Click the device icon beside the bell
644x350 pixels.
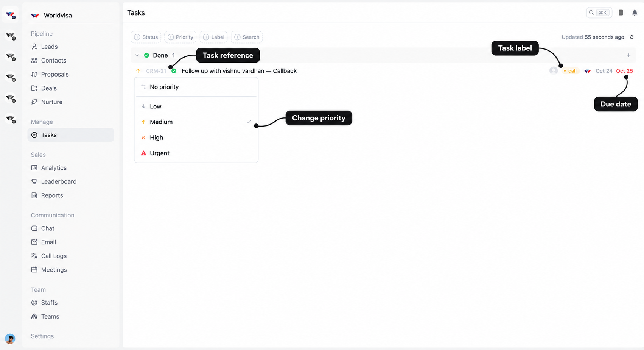(621, 13)
